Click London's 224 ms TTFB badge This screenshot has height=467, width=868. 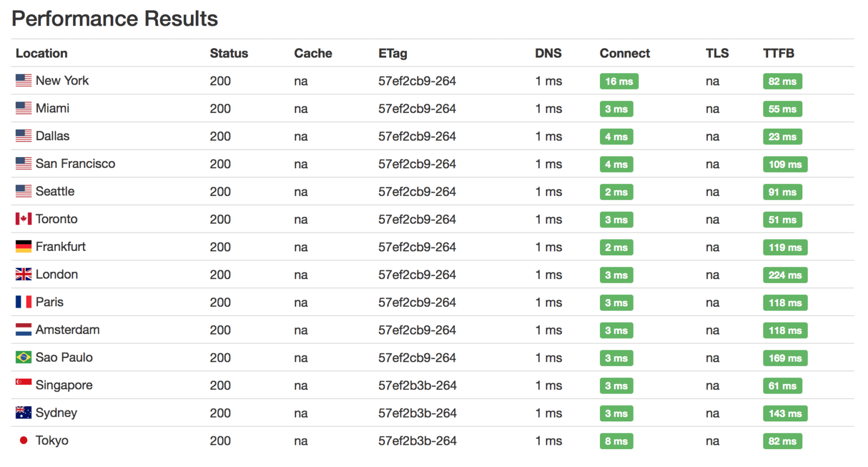pyautogui.click(x=784, y=275)
